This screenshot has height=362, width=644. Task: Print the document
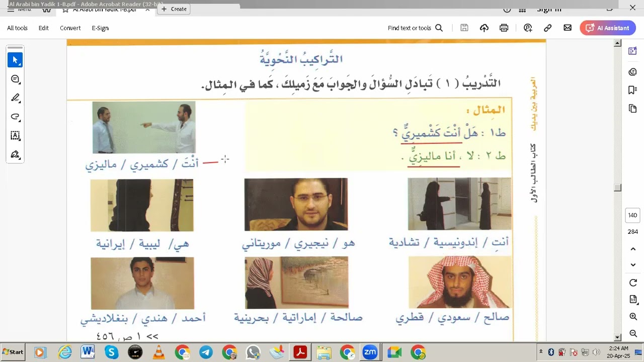point(504,28)
